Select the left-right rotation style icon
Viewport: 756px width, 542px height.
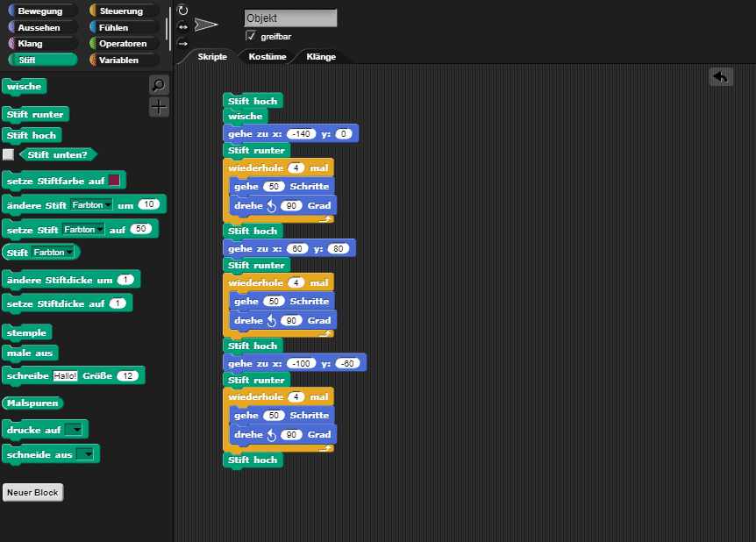coord(182,26)
